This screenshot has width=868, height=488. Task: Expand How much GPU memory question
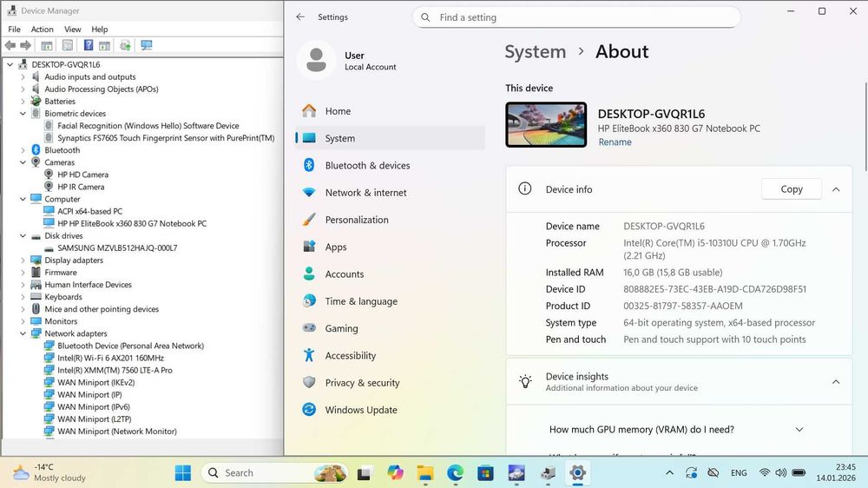(x=799, y=429)
